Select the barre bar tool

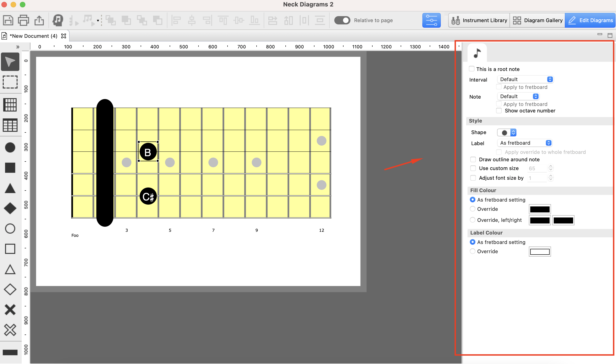(10, 353)
